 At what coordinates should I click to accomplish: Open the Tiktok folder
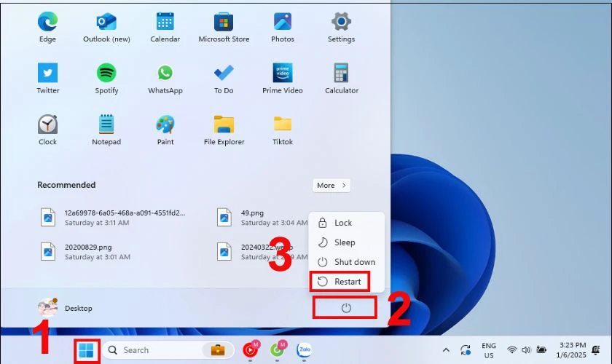pyautogui.click(x=283, y=130)
